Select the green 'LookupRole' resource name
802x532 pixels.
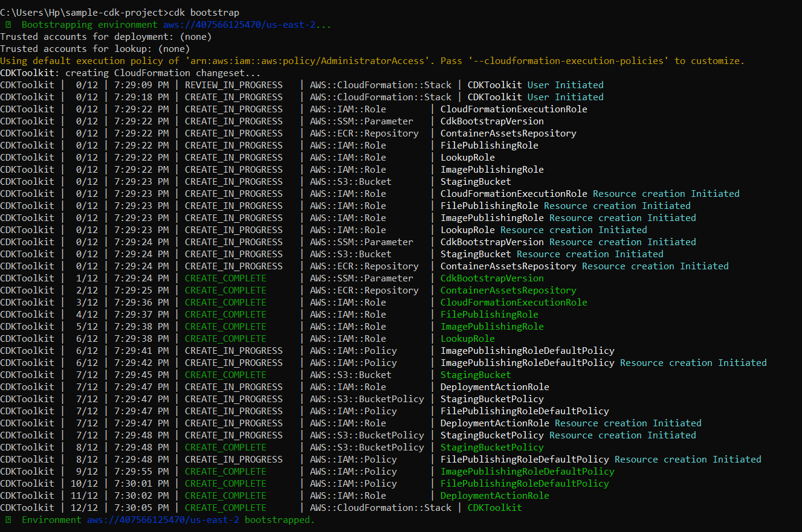click(x=468, y=339)
